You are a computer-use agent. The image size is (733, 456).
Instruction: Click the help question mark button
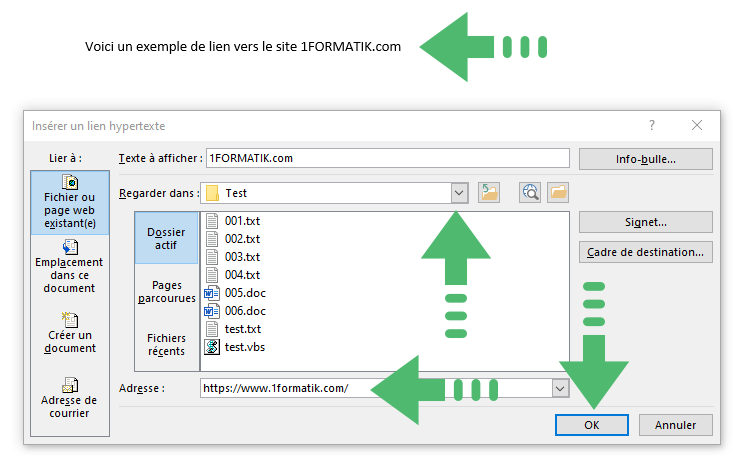pyautogui.click(x=652, y=125)
